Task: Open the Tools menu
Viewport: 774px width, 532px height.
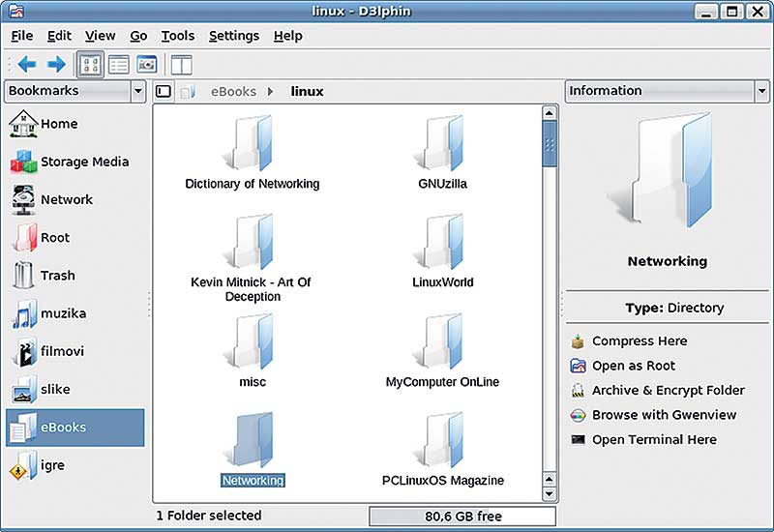Action: click(178, 36)
